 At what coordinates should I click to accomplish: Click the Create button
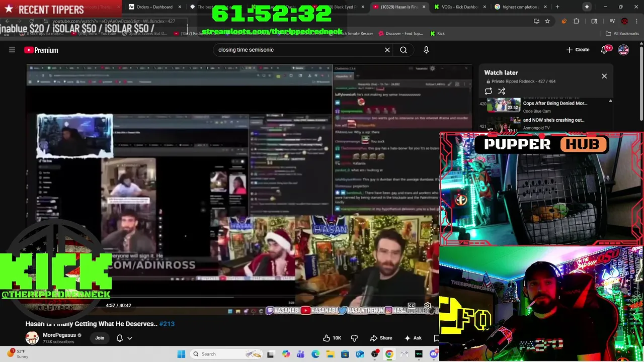(578, 50)
